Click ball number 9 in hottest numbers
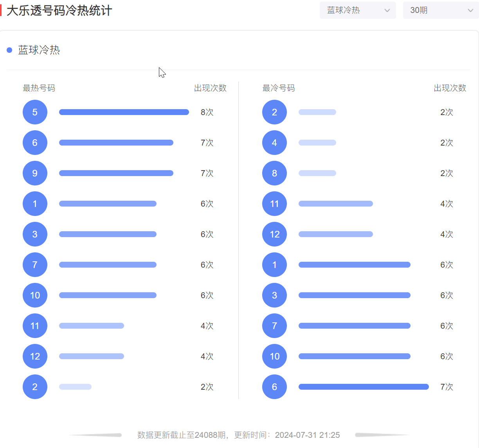 pyautogui.click(x=35, y=173)
